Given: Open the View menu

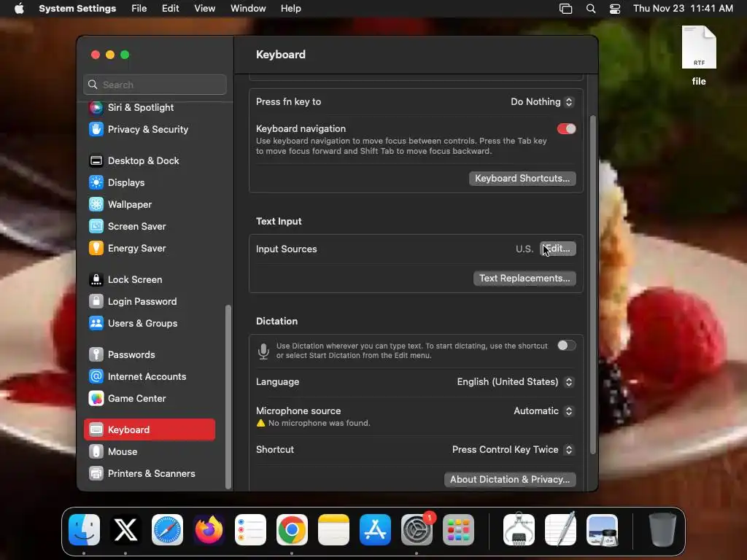Looking at the screenshot, I should (204, 9).
